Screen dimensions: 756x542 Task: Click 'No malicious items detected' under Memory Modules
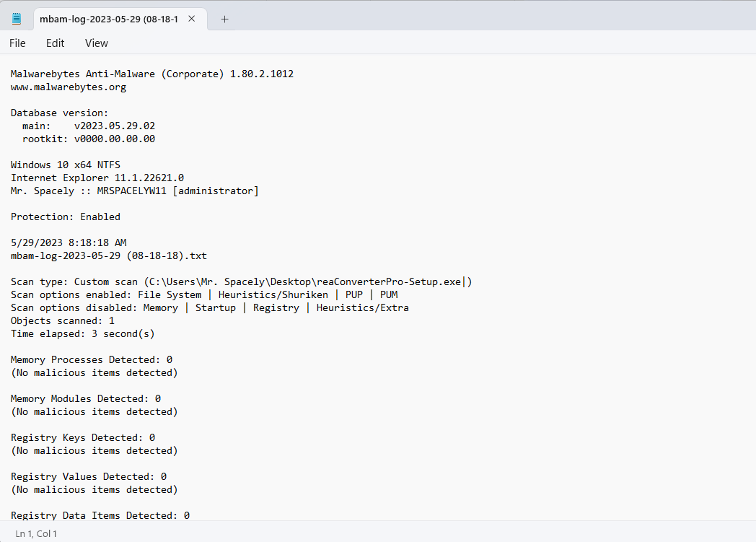coord(94,412)
